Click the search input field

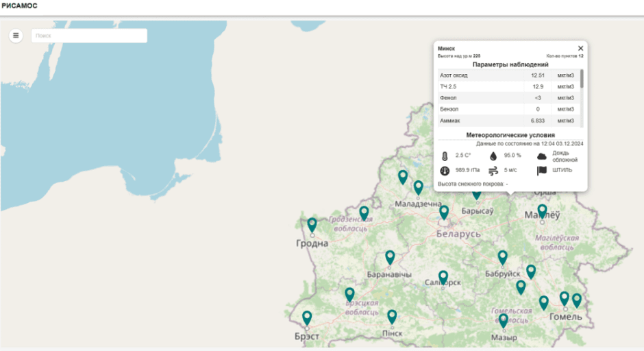(89, 36)
